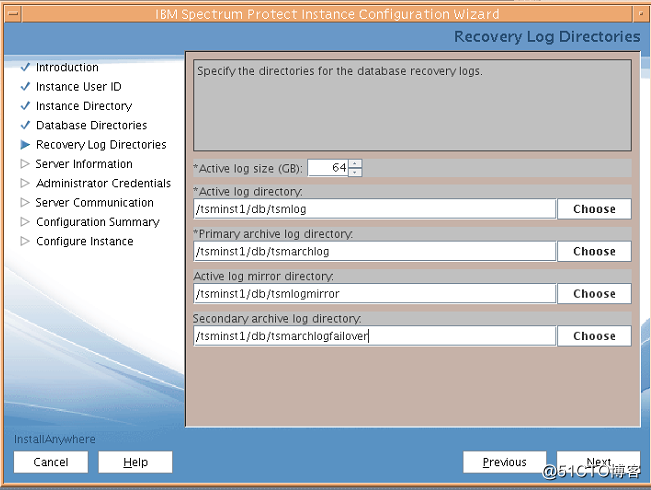The image size is (651, 490).
Task: Select the Instance User ID step label
Action: pos(78,86)
